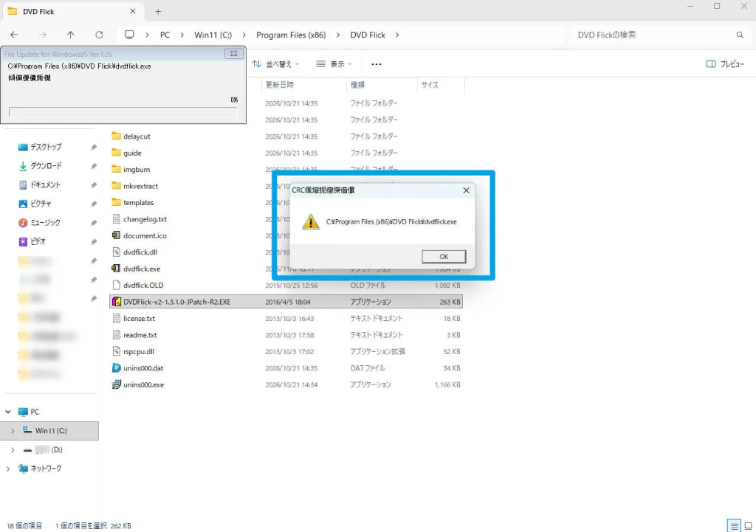The height and width of the screenshot is (532, 756).
Task: Close the File Update for Windows95 window
Action: [x=234, y=53]
